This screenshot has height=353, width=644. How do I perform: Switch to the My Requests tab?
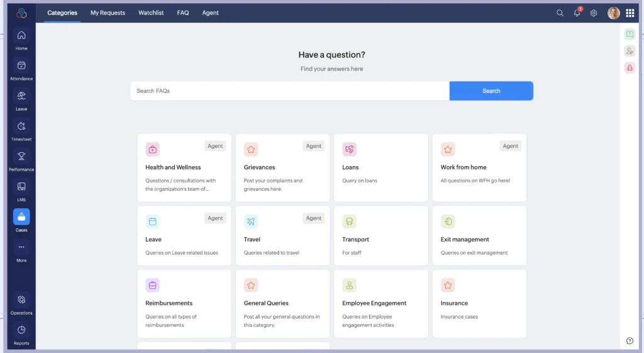click(x=108, y=13)
